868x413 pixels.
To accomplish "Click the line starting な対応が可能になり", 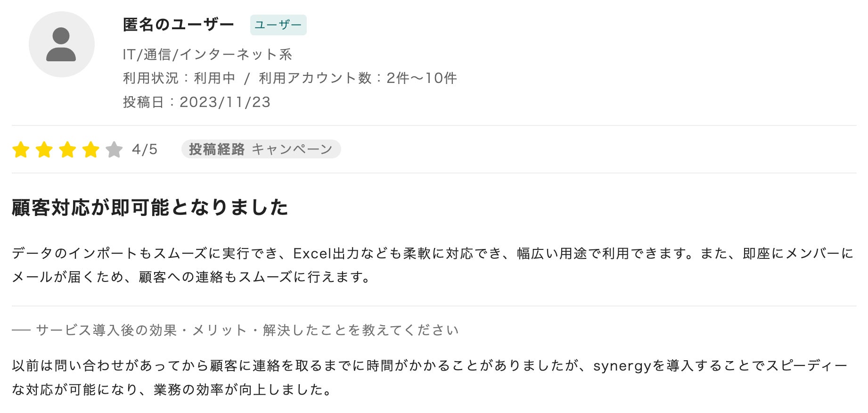I will coord(172,390).
